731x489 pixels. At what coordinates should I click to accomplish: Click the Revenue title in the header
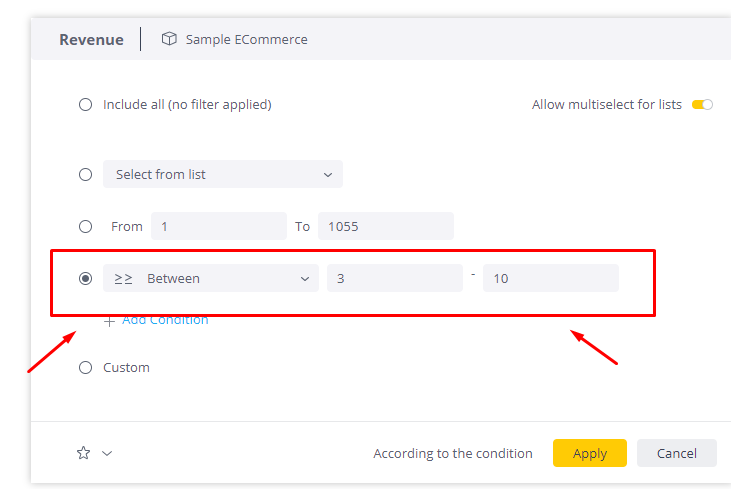[x=91, y=40]
